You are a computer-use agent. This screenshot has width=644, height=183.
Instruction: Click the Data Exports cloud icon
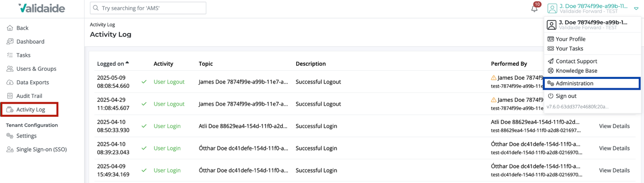10,82
